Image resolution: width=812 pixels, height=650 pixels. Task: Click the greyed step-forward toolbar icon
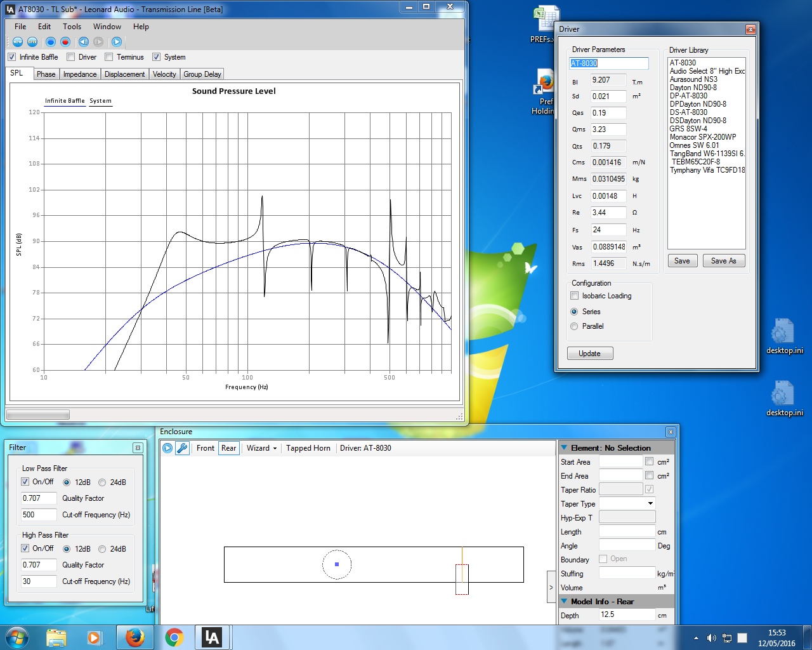pos(98,42)
